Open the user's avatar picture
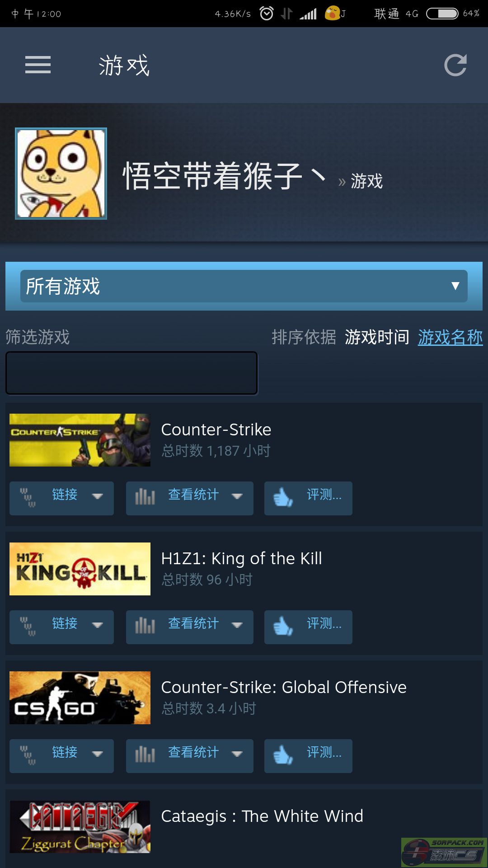 click(x=61, y=174)
